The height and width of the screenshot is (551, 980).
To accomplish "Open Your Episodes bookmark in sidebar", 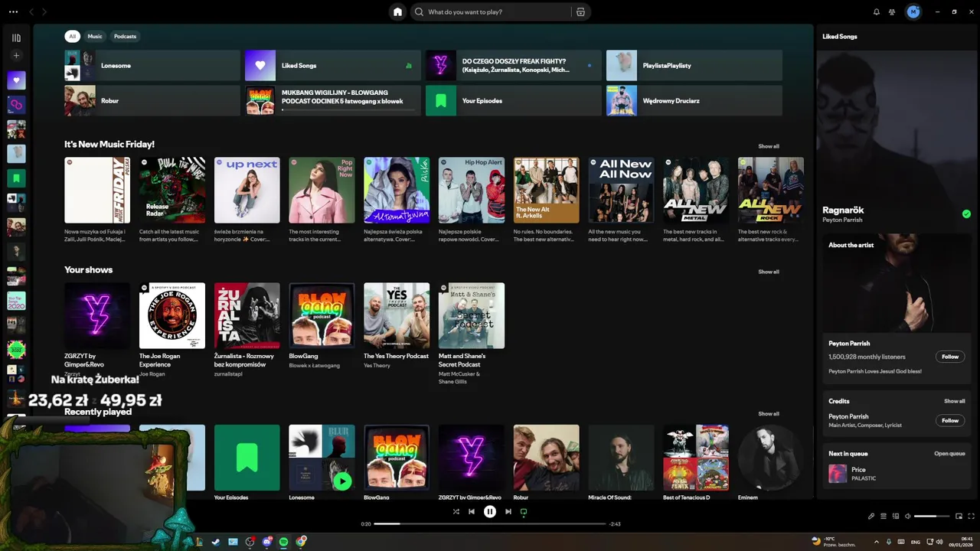I will 16,178.
